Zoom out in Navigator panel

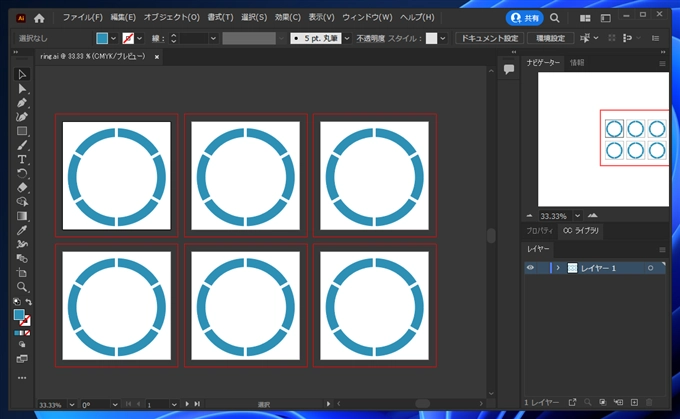click(529, 216)
